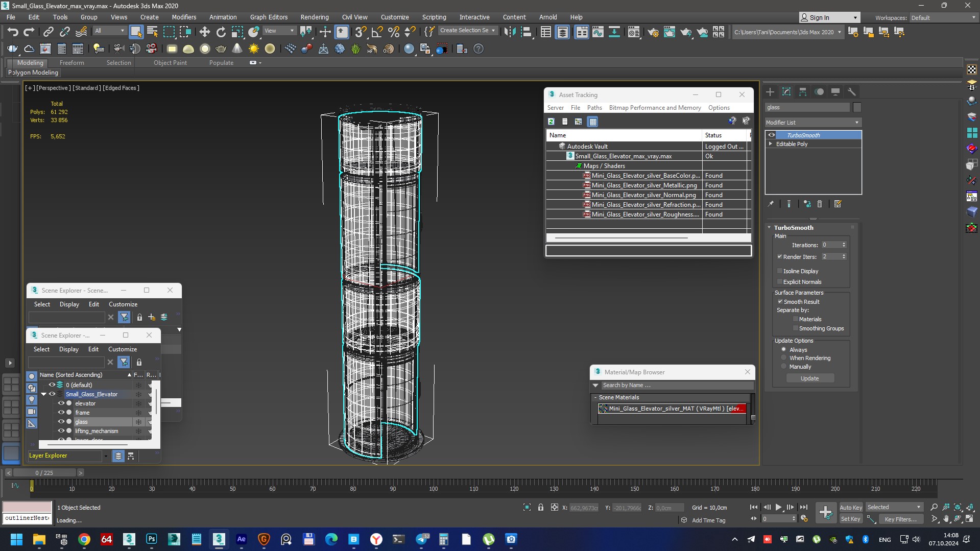Click Search by Name field in Material Browser
This screenshot has height=551, width=980.
[677, 386]
